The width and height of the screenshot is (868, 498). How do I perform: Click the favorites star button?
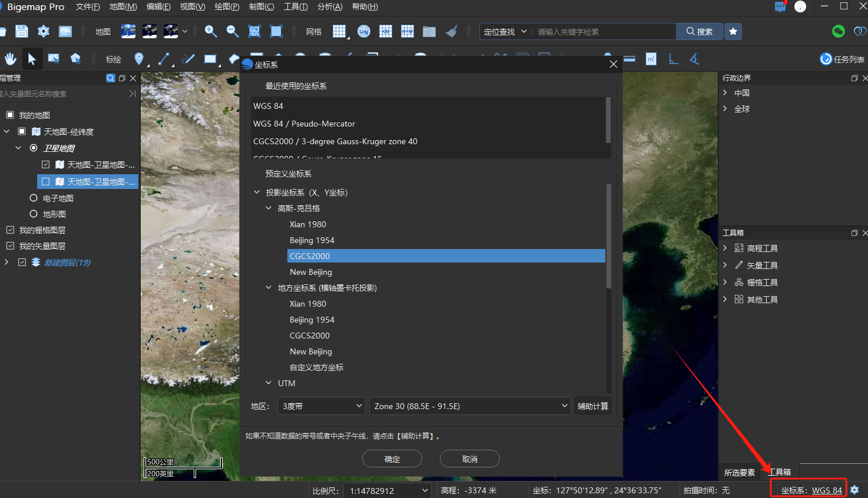click(x=733, y=31)
